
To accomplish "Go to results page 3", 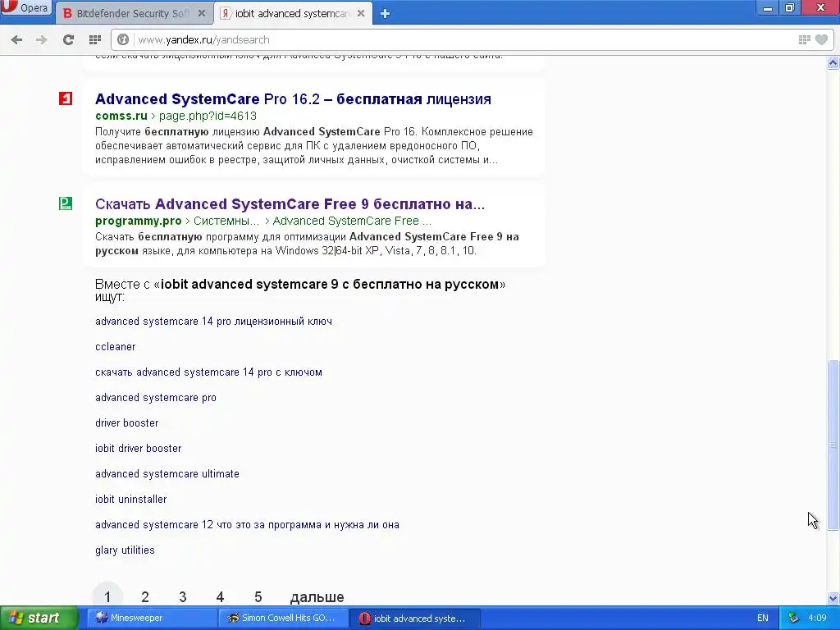I will point(183,597).
